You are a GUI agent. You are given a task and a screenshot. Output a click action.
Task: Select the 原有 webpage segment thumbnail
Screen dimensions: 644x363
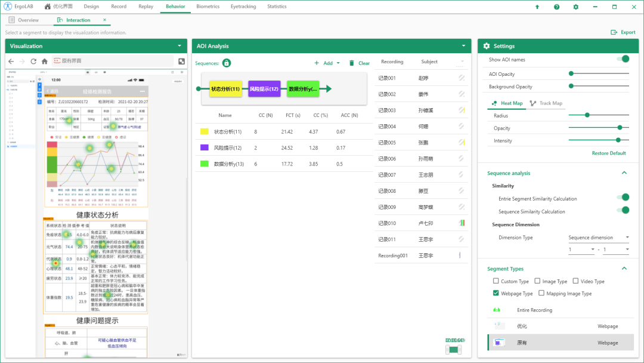pos(500,343)
